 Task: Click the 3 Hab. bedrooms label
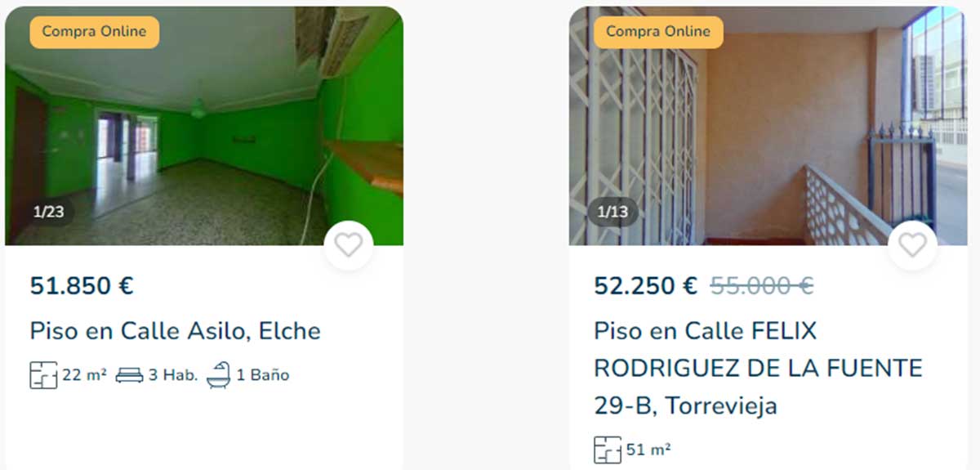tap(173, 375)
